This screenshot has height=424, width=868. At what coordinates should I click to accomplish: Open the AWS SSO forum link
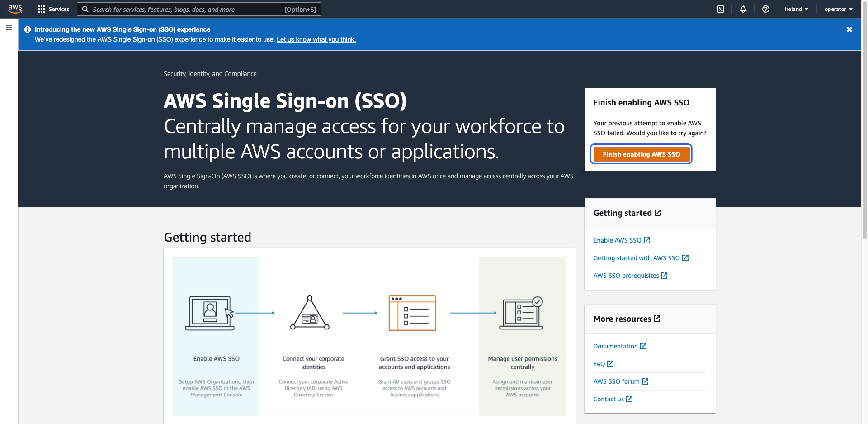[621, 381]
